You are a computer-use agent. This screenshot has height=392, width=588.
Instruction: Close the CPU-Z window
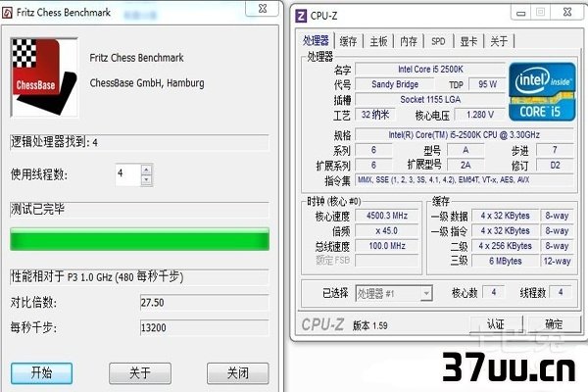click(x=567, y=13)
